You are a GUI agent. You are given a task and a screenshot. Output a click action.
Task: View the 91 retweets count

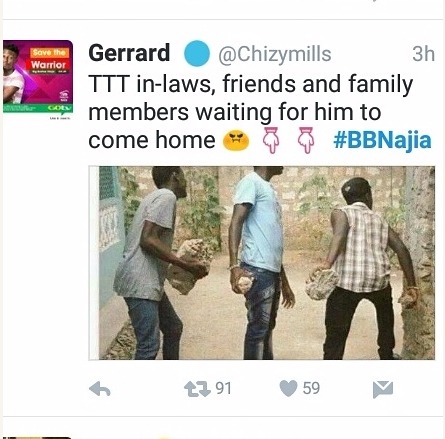pyautogui.click(x=223, y=388)
